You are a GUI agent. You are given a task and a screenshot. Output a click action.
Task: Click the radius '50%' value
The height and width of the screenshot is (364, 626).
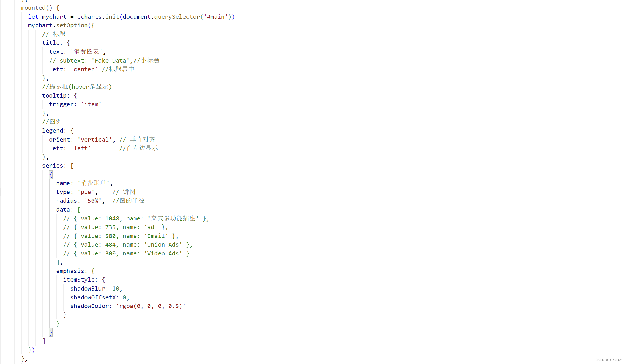pyautogui.click(x=93, y=201)
